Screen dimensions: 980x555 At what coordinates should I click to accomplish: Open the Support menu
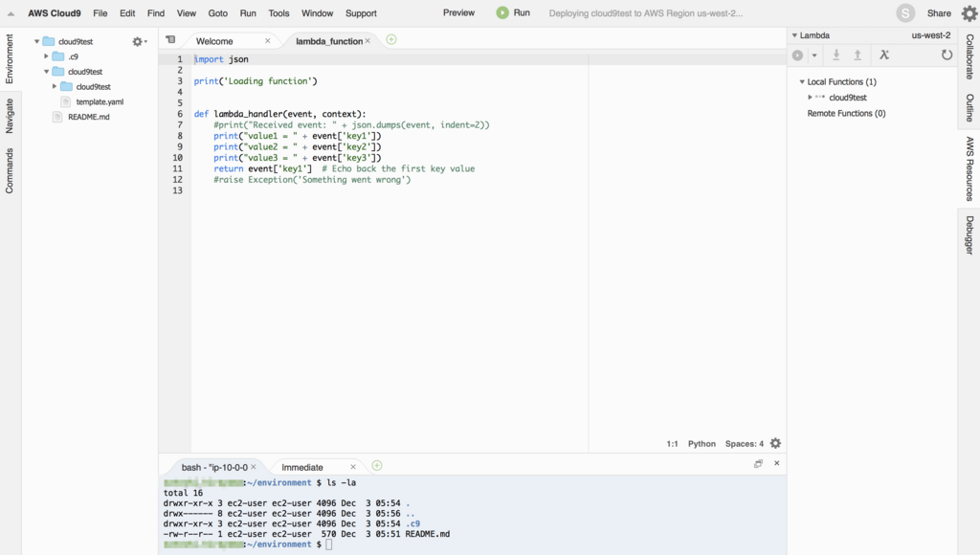(x=361, y=13)
